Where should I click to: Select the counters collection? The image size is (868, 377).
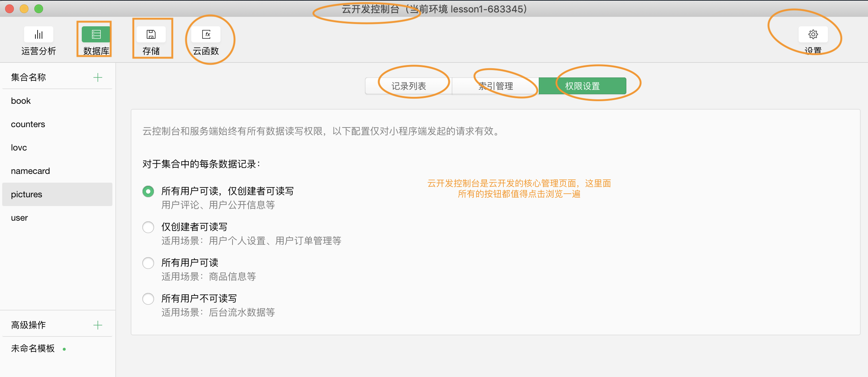(x=28, y=124)
